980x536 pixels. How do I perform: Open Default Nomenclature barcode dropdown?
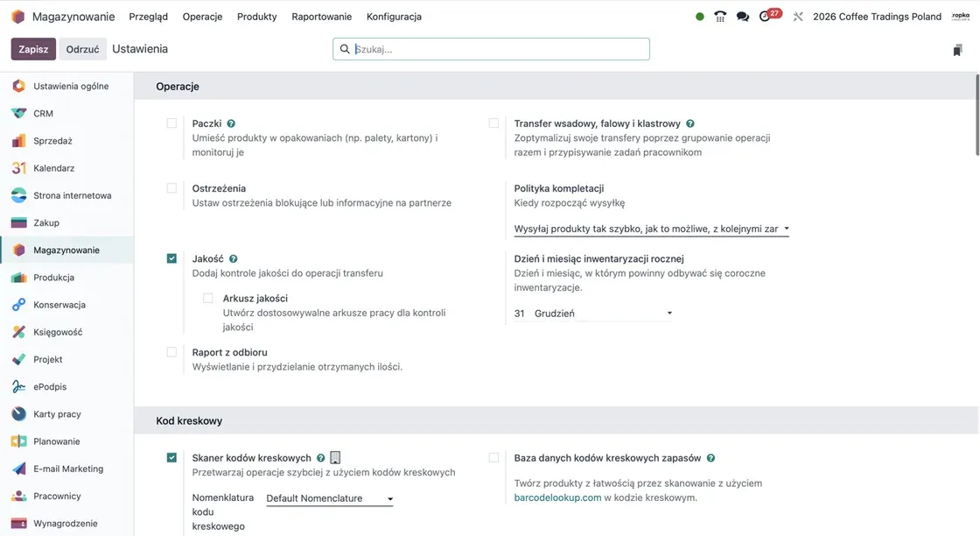coord(329,498)
